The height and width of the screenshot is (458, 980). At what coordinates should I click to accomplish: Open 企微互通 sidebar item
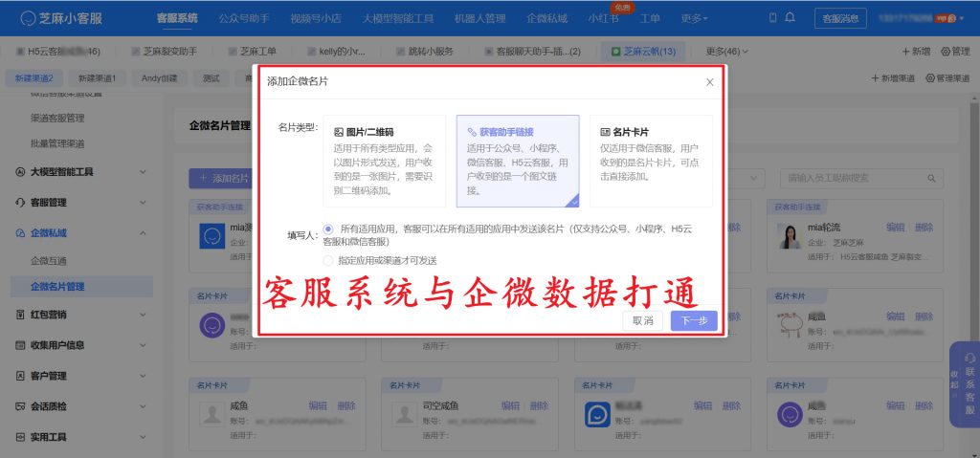48,261
